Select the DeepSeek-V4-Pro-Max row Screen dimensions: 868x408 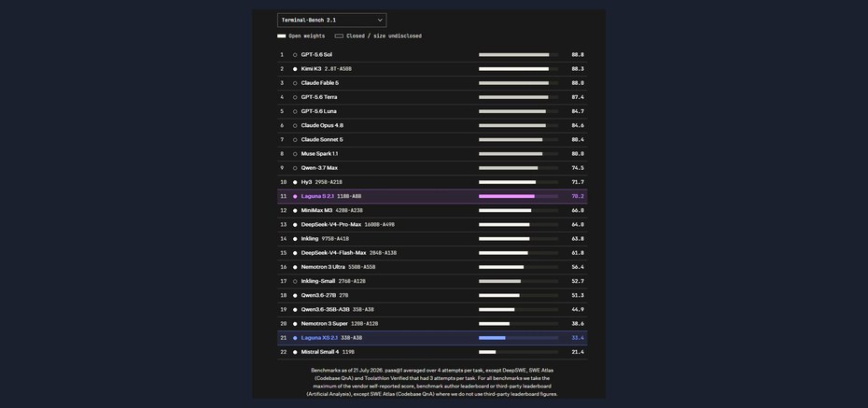tap(432, 225)
